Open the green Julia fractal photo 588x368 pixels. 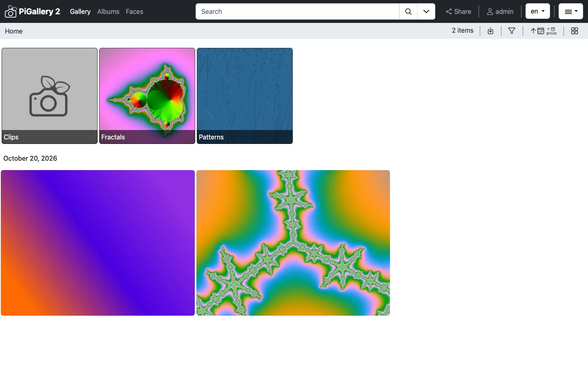click(x=293, y=243)
